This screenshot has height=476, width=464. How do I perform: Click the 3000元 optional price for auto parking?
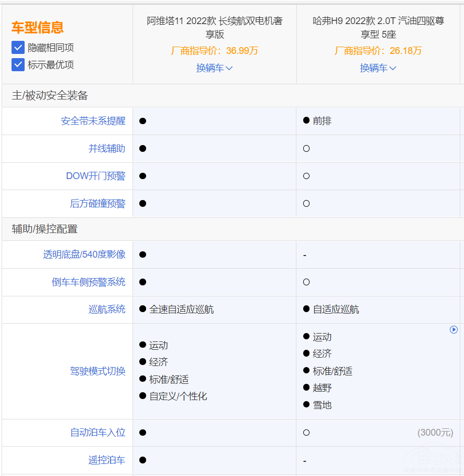[435, 433]
